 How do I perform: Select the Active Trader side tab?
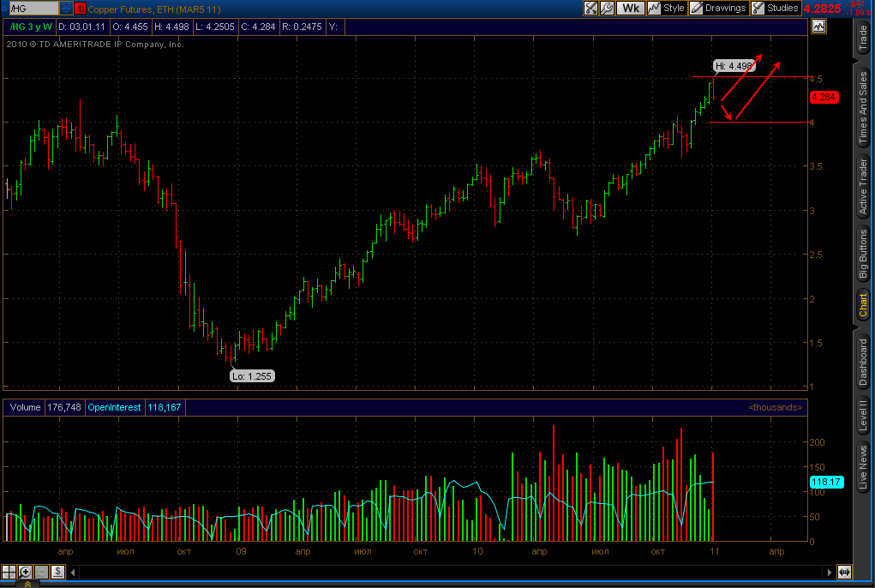[x=863, y=186]
